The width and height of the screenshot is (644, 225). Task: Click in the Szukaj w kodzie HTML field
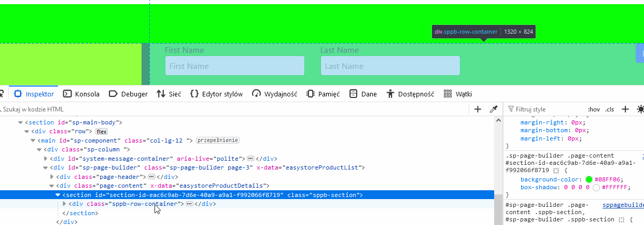tap(233, 109)
